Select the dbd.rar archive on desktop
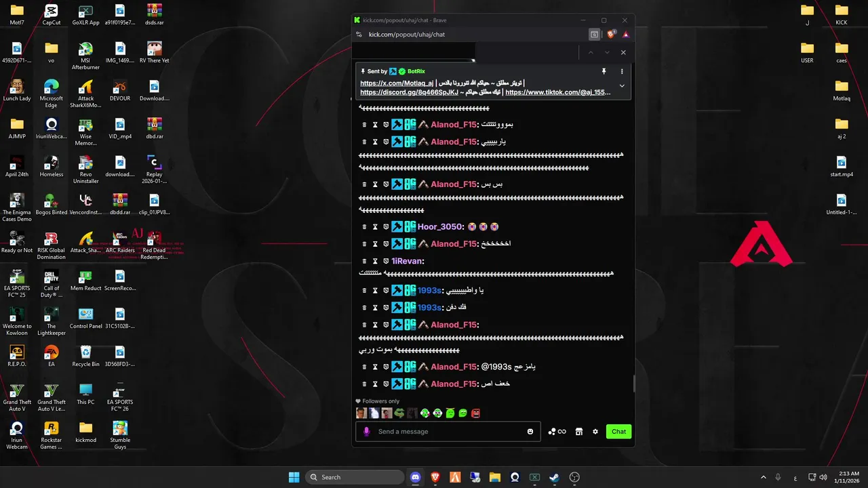Screen dimensions: 868x488 point(155,127)
